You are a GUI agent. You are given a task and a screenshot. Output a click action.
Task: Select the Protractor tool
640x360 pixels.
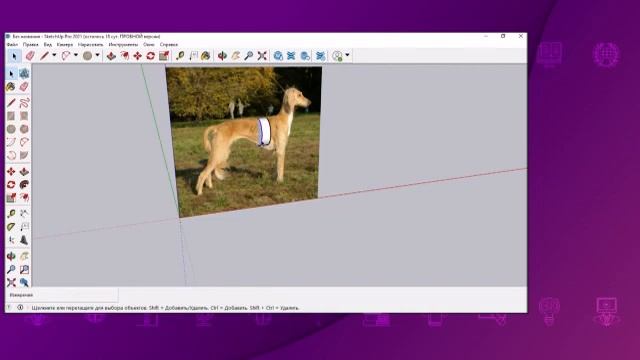pyautogui.click(x=11, y=227)
